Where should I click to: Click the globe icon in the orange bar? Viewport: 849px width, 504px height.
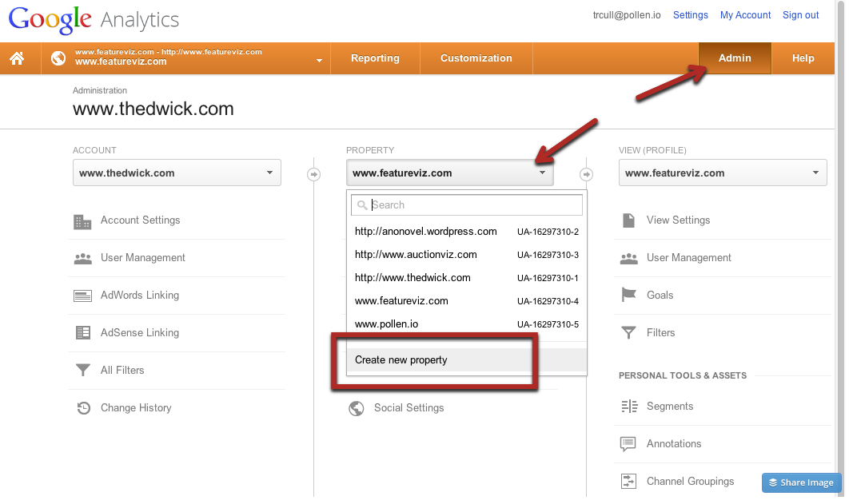coord(58,58)
